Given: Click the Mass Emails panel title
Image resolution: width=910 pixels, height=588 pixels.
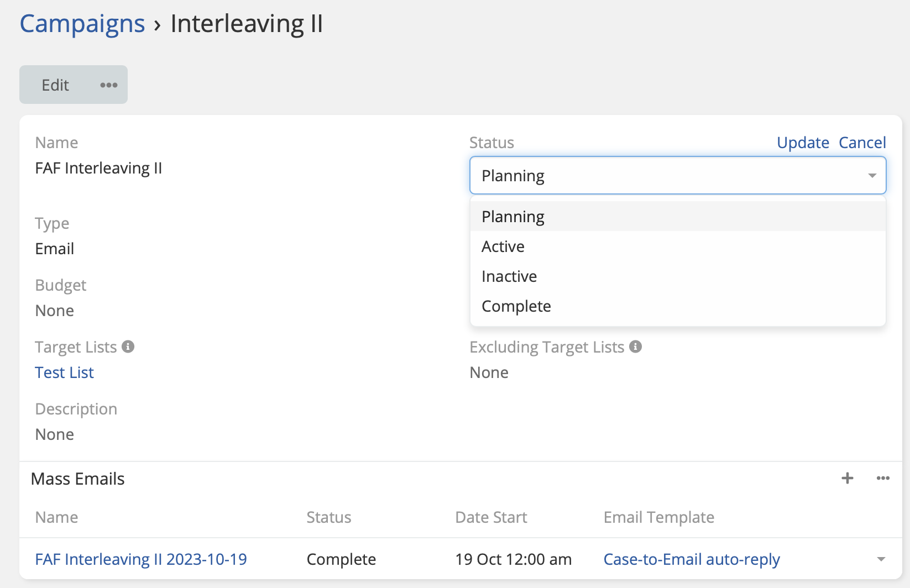Looking at the screenshot, I should 78,479.
